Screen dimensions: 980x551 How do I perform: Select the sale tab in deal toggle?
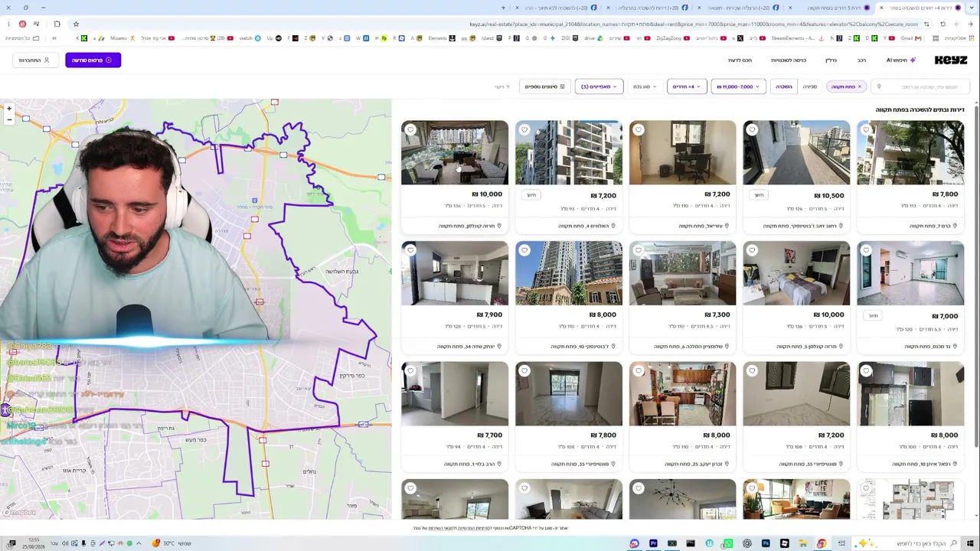(x=810, y=86)
